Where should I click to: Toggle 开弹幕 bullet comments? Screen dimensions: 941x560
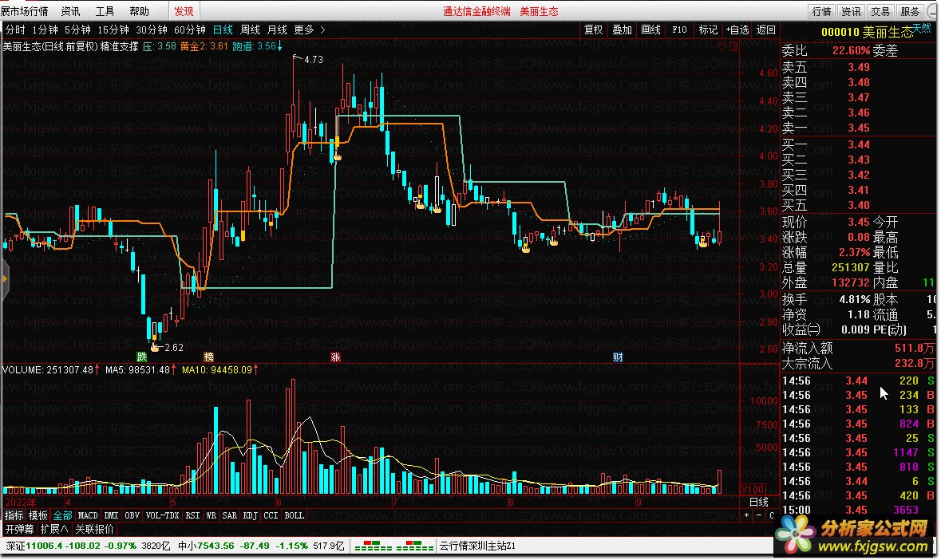(x=20, y=529)
